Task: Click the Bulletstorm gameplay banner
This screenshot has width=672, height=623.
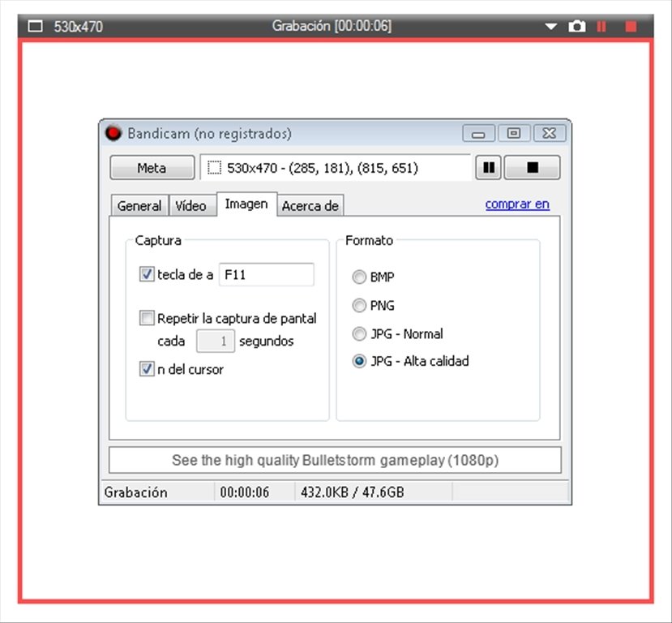Action: tap(335, 460)
